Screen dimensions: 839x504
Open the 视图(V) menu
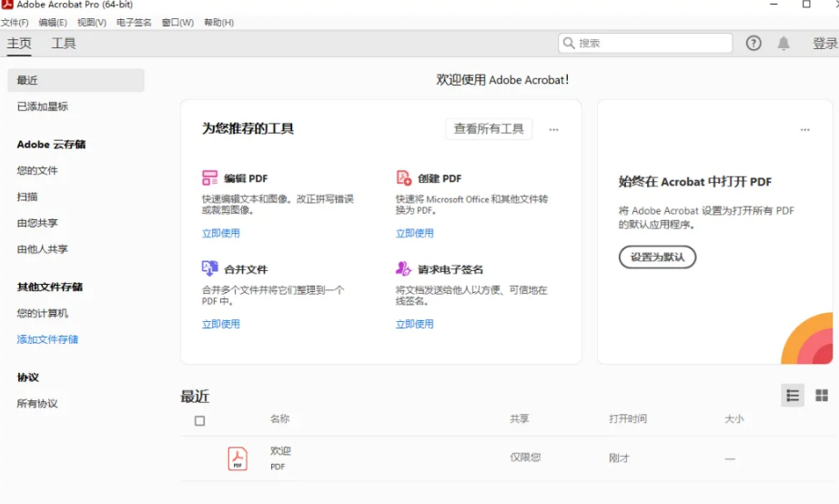pyautogui.click(x=92, y=23)
